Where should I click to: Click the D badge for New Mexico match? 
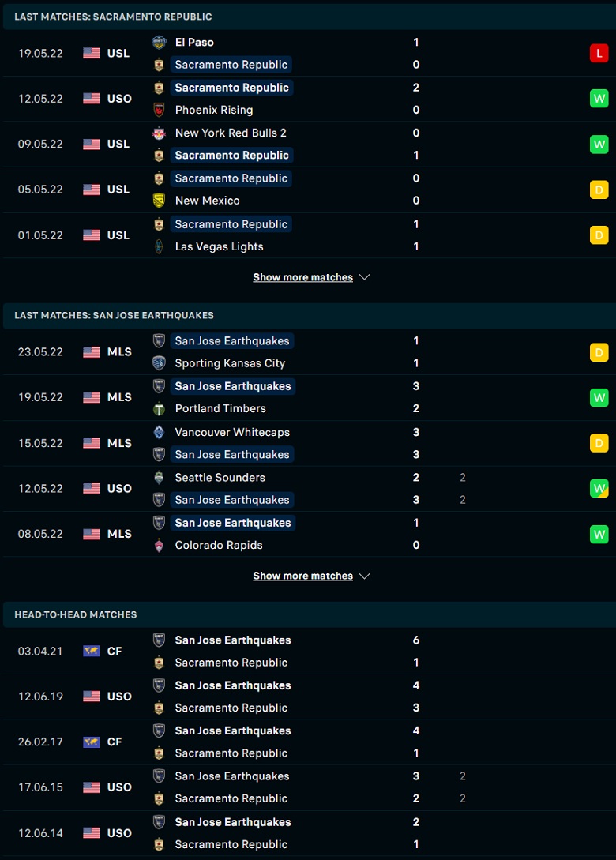coord(599,190)
